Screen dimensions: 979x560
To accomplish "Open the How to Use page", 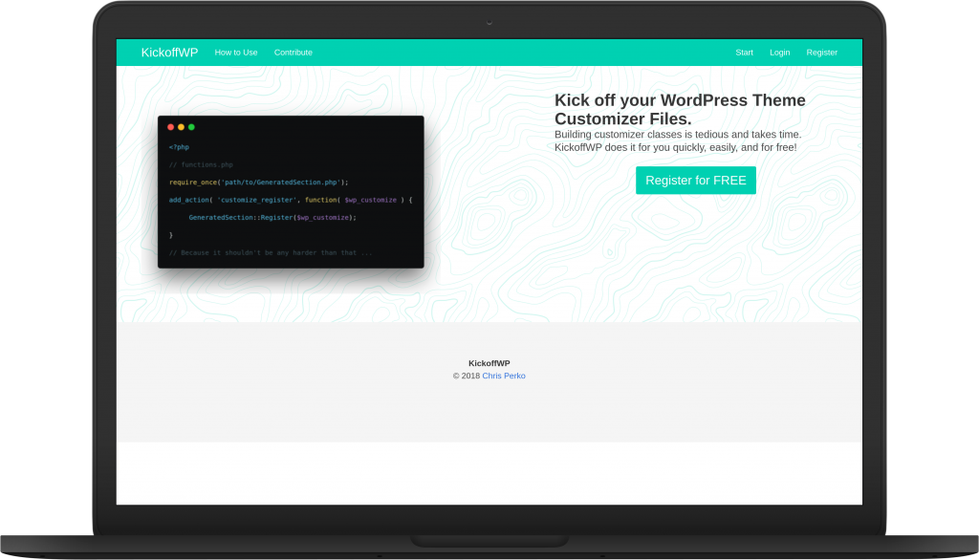I will 236,53.
